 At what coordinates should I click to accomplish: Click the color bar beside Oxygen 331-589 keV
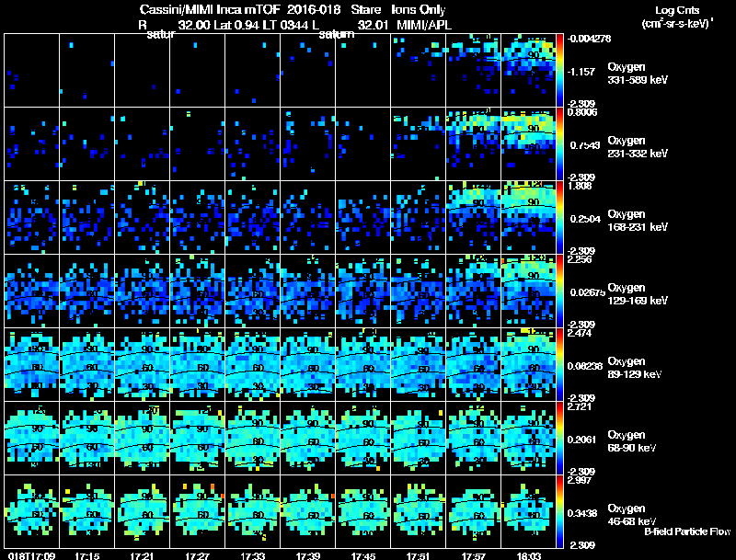coord(559,71)
